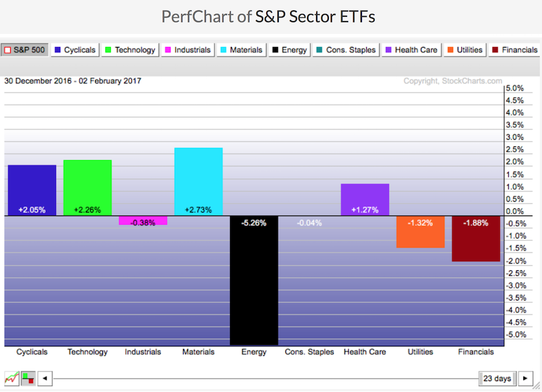Open the S&P Sector ETFs title link
The width and height of the screenshot is (542, 392).
tap(315, 16)
